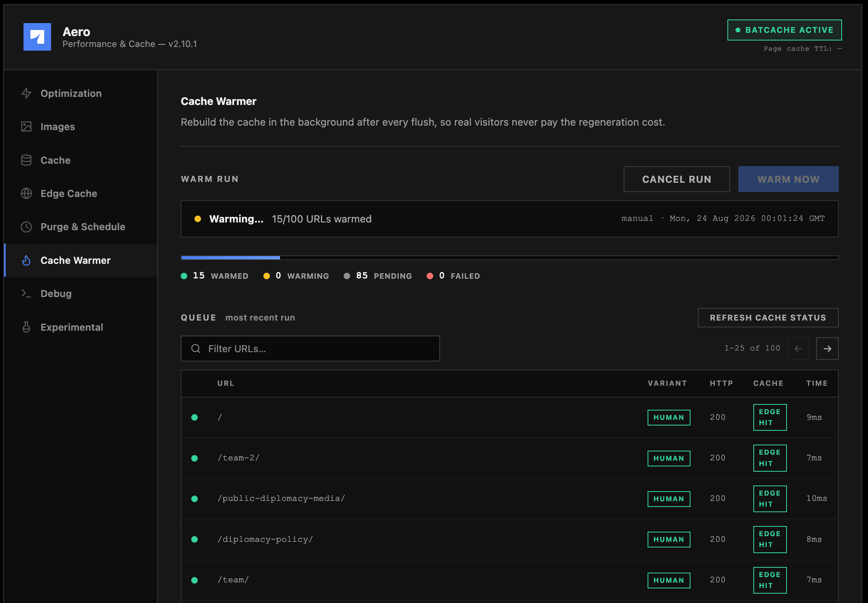Go to next queue page arrow

coord(827,349)
